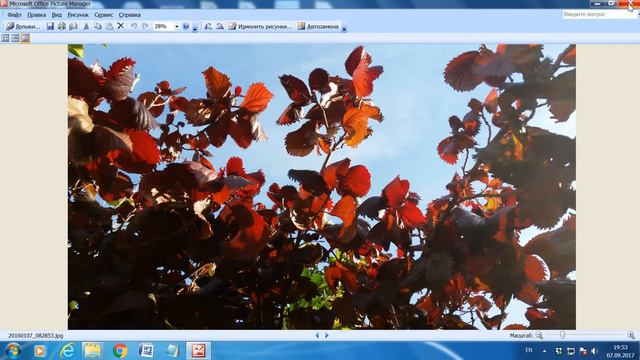The image size is (640, 360).
Task: Switch to thumbnail view
Action: tap(5, 38)
